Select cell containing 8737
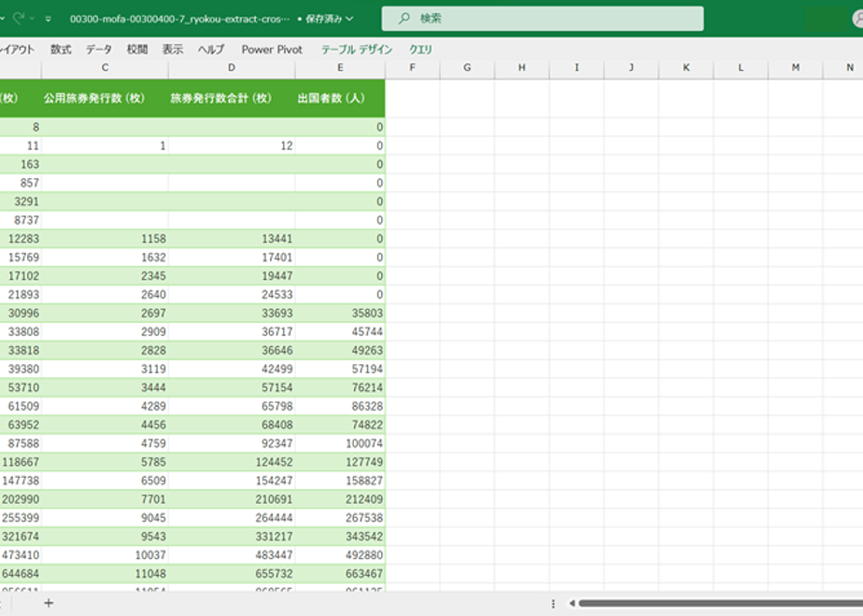This screenshot has width=863, height=616. pos(21,220)
